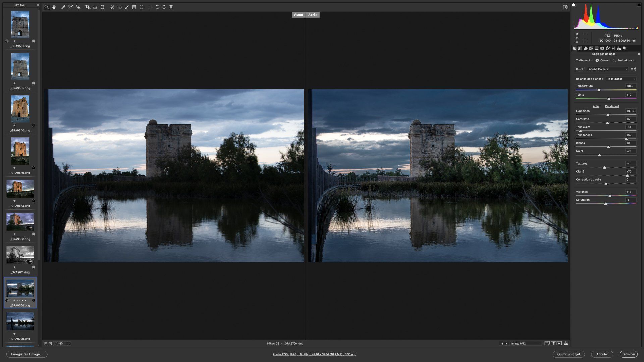Switch to the Tone Curve panel tab
Screen dimensions: 644x362
[580, 48]
